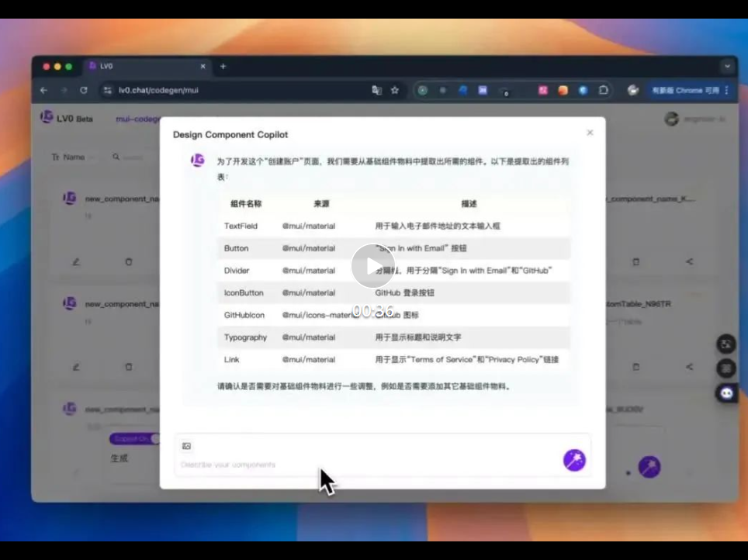Play the video using the center play button

(373, 266)
